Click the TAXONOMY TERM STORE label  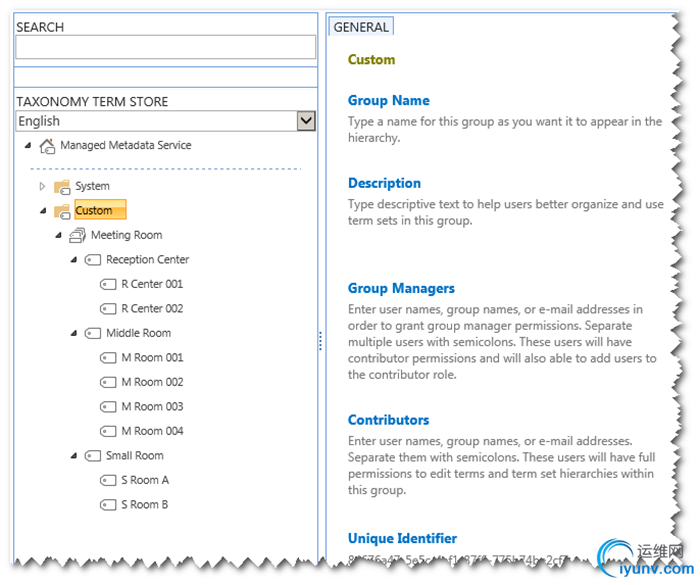(92, 102)
